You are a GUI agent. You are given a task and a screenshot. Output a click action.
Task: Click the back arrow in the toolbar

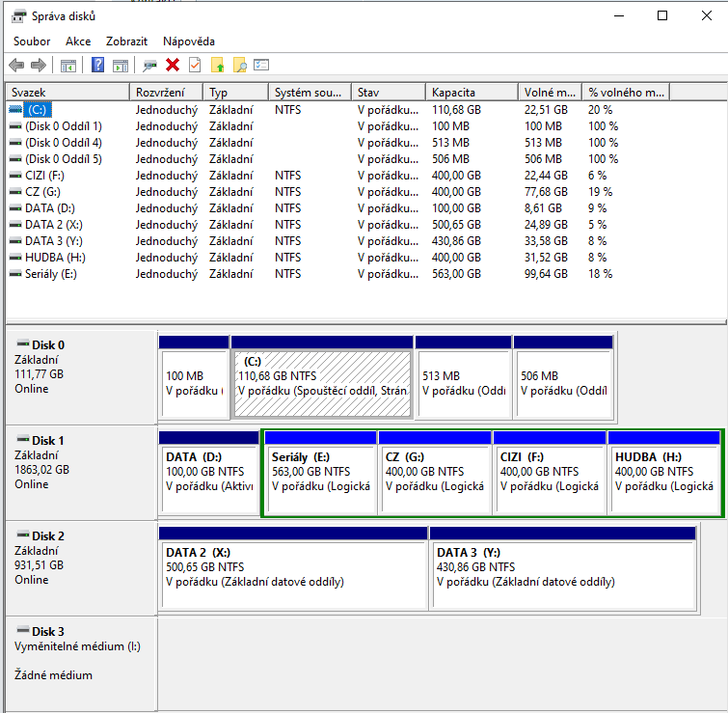coord(16,66)
